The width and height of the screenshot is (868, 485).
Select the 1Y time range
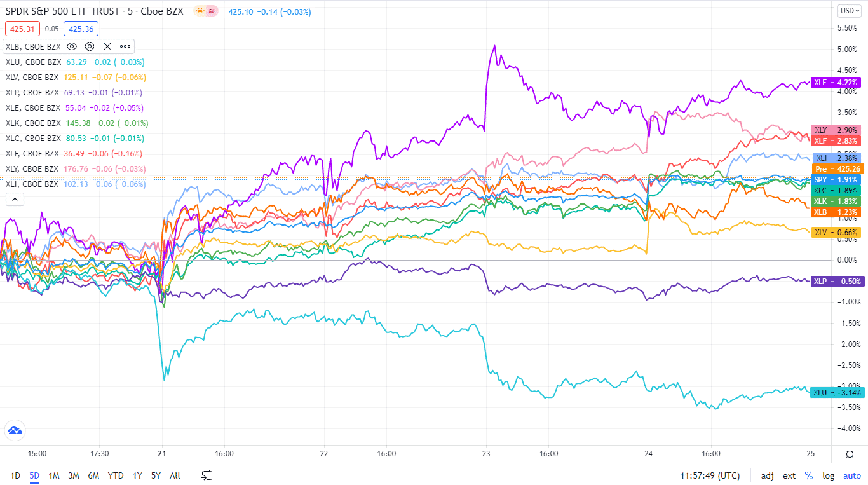137,475
